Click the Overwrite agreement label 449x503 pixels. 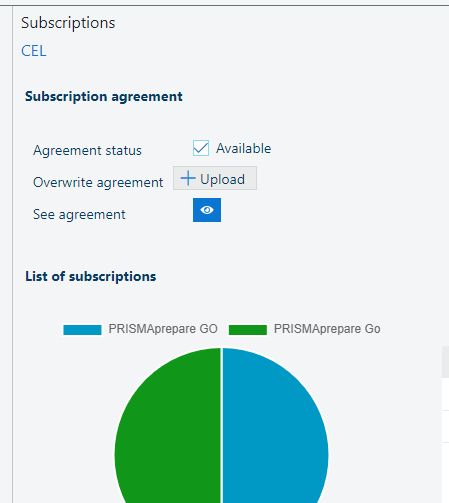pyautogui.click(x=98, y=182)
